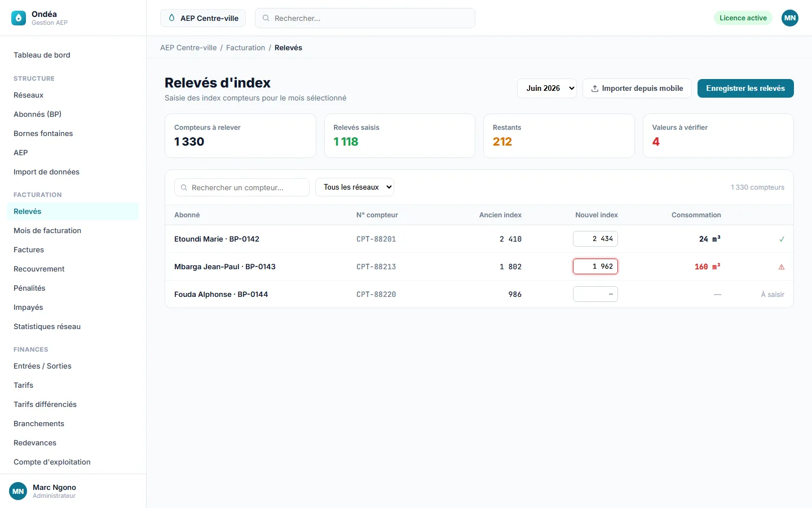Click the Licence active badge
Screen dimensions: 812x508
pos(743,18)
